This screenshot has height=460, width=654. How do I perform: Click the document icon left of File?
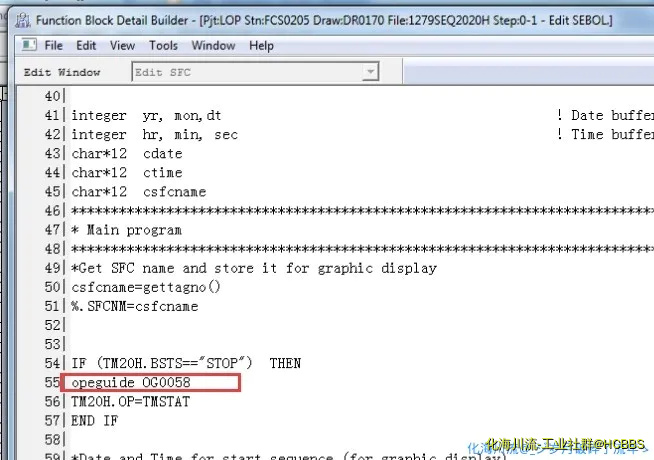[x=29, y=45]
